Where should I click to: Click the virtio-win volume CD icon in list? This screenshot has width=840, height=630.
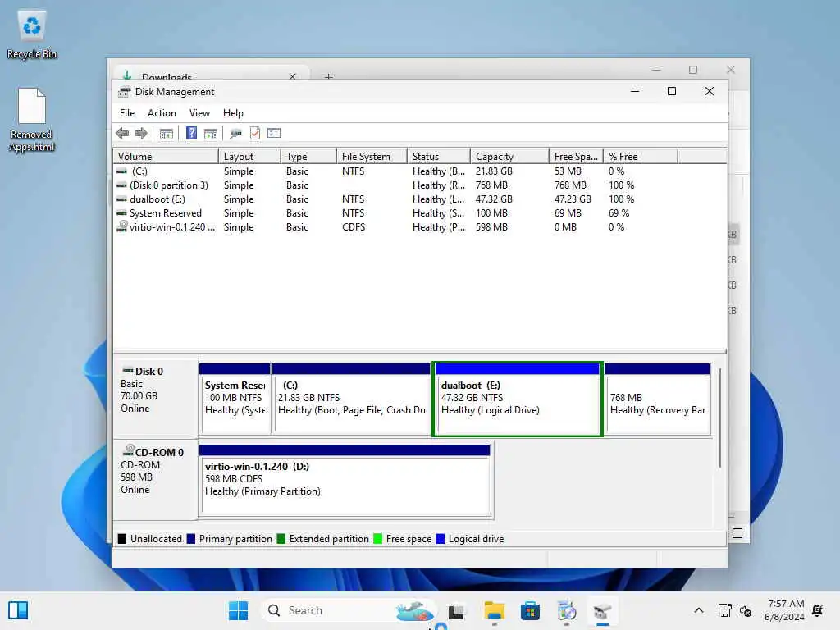click(122, 226)
